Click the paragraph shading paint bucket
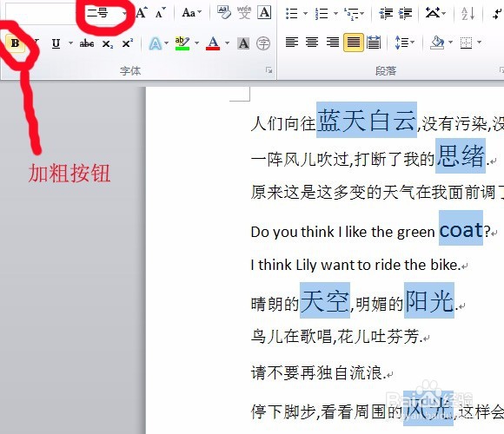The image size is (504, 434). (437, 43)
